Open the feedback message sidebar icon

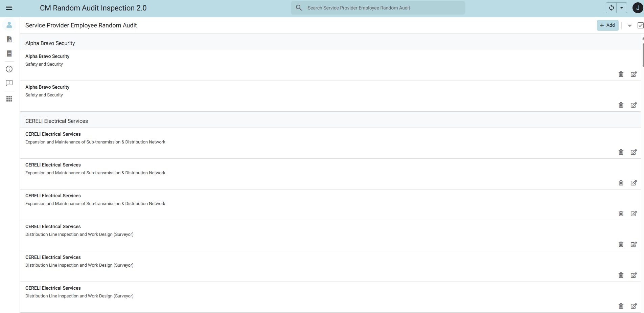point(9,83)
